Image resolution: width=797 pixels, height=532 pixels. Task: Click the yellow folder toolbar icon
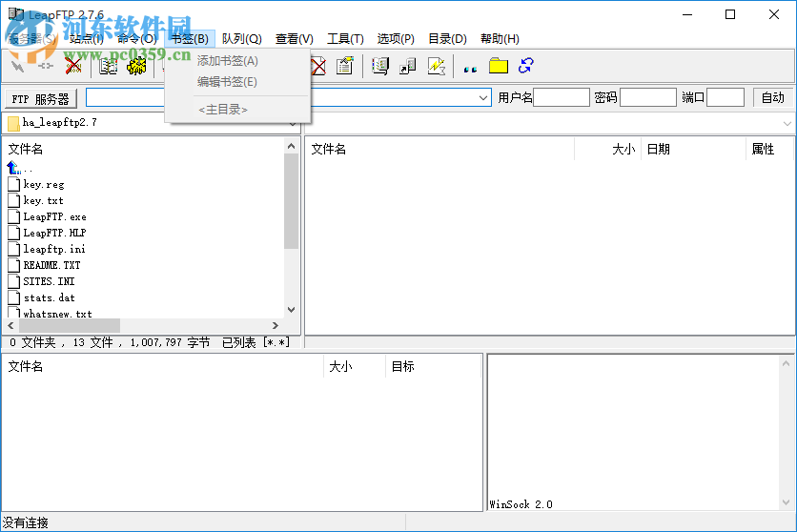coord(498,66)
